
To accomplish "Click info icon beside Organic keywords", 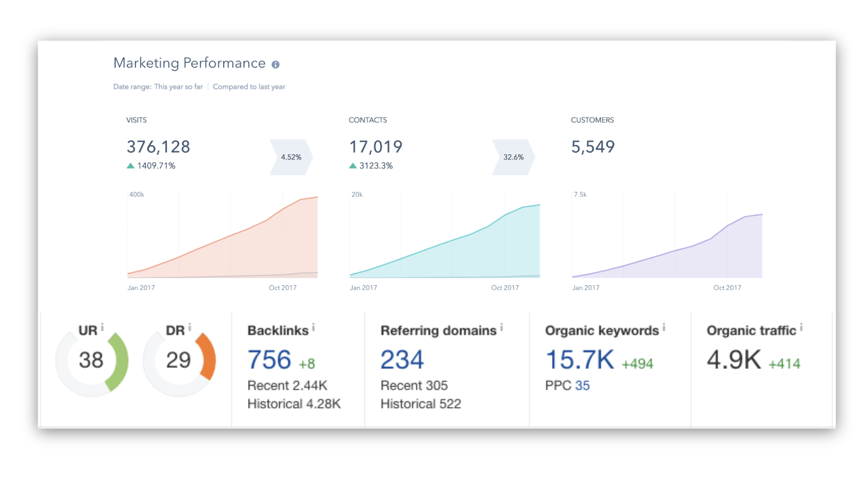I will point(664,327).
